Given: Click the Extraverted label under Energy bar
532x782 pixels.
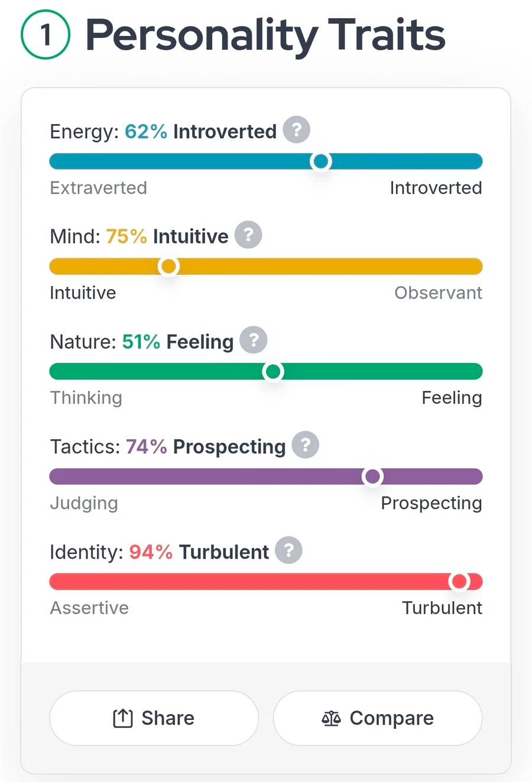Looking at the screenshot, I should (98, 188).
